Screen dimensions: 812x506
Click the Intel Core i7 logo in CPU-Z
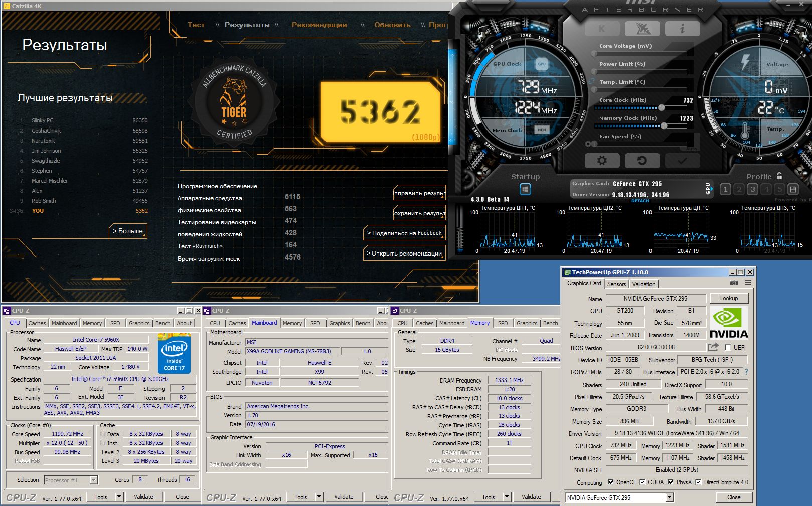click(174, 353)
